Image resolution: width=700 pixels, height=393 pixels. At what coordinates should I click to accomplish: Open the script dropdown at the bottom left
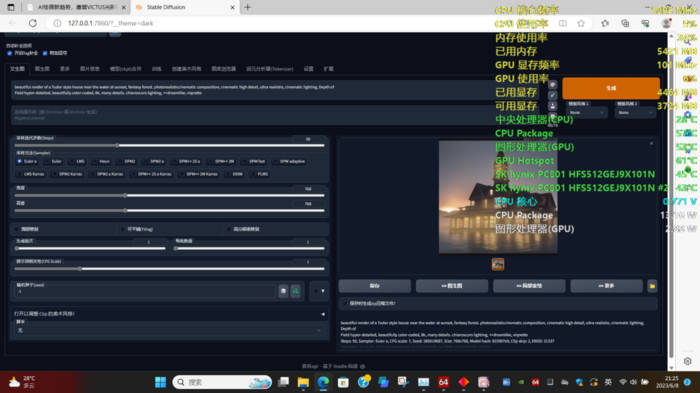click(x=169, y=330)
